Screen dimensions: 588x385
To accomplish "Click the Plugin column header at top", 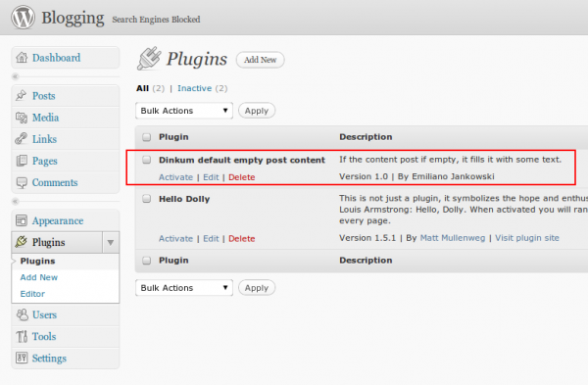I will pyautogui.click(x=173, y=137).
